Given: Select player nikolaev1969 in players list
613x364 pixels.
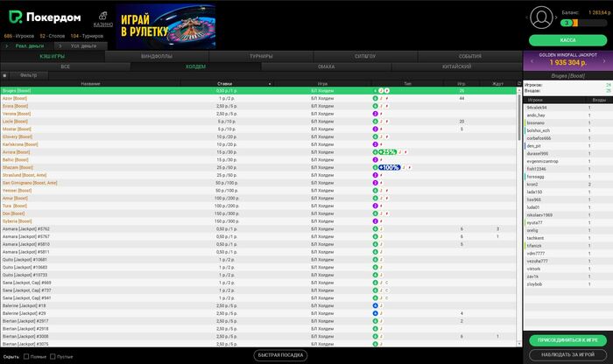Looking at the screenshot, I should click(x=568, y=215).
